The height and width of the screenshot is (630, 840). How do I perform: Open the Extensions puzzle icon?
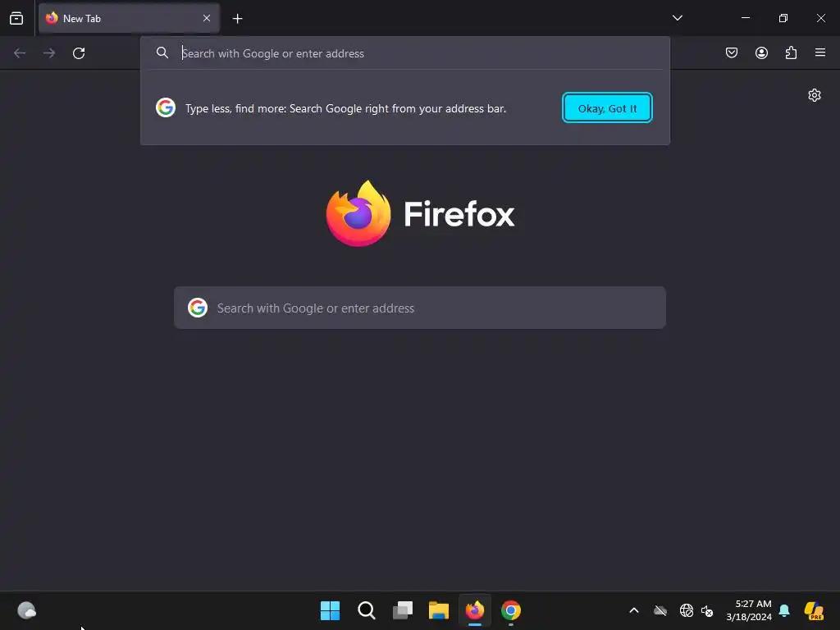click(x=791, y=52)
